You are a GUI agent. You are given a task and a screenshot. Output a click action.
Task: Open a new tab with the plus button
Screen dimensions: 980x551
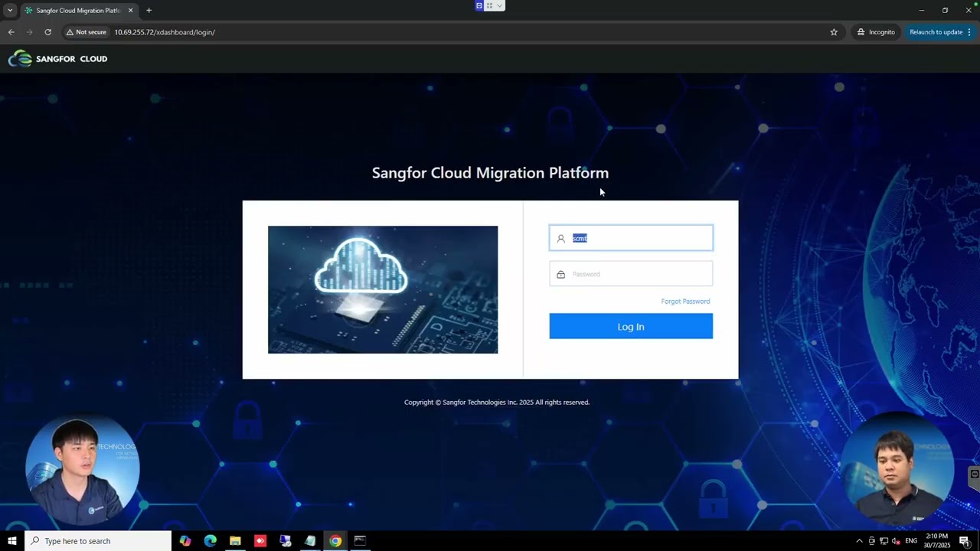coord(149,11)
